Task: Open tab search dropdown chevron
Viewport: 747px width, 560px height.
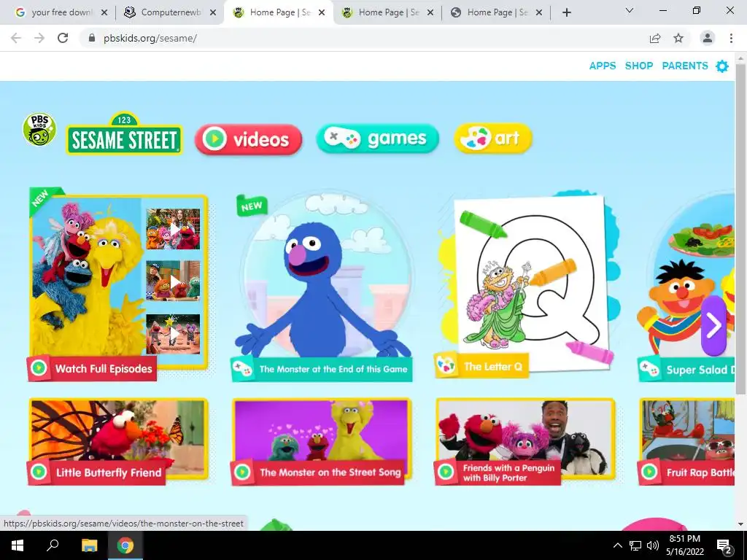Action: pyautogui.click(x=630, y=10)
